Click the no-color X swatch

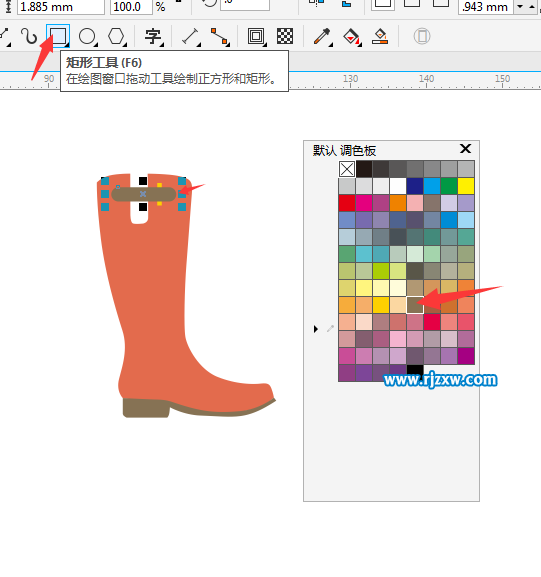click(x=347, y=169)
